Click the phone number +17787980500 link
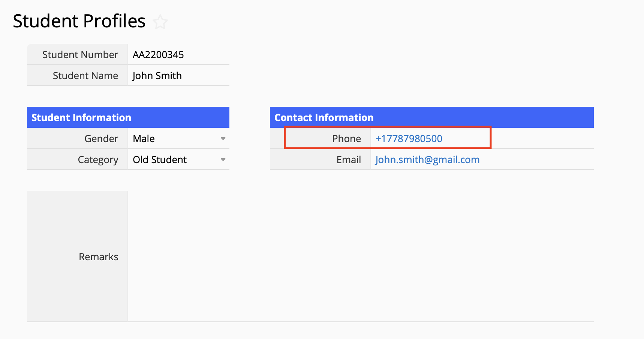This screenshot has width=644, height=339. tap(409, 139)
